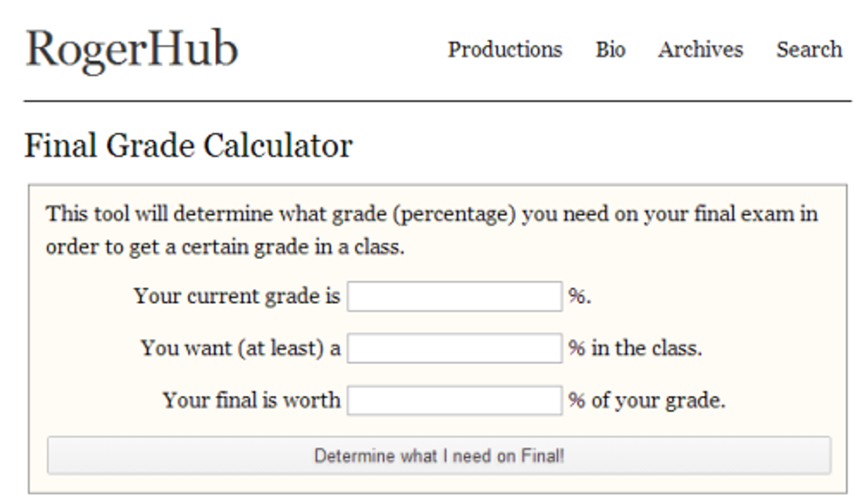The width and height of the screenshot is (861, 504).
Task: Click the "You want (at least) a" label
Action: (241, 349)
